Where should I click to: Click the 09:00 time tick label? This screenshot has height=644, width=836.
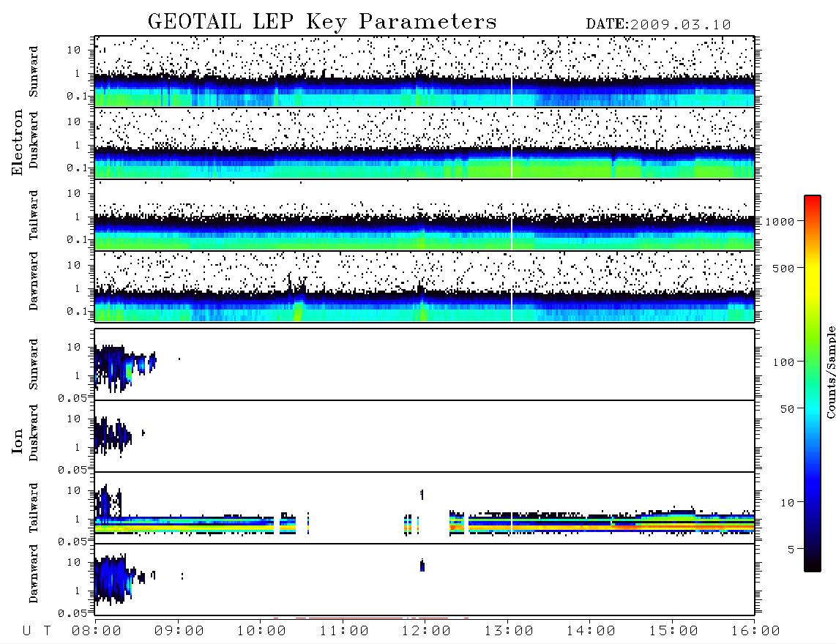(x=179, y=632)
